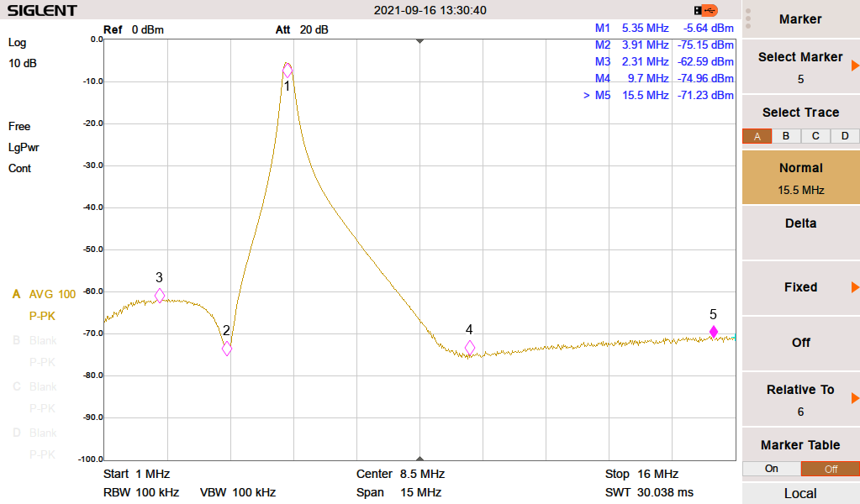Click the SIGLENT logo
Image resolution: width=860 pixels, height=504 pixels.
click(42, 10)
